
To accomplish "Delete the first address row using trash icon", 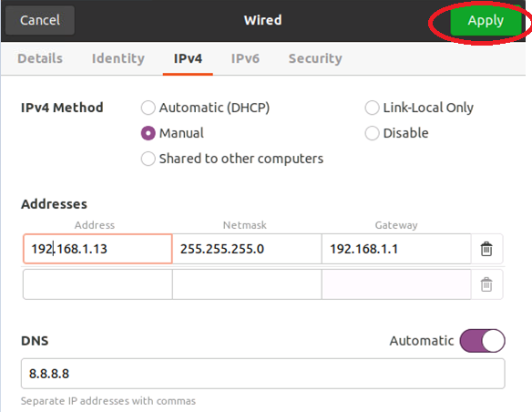I will tap(486, 249).
